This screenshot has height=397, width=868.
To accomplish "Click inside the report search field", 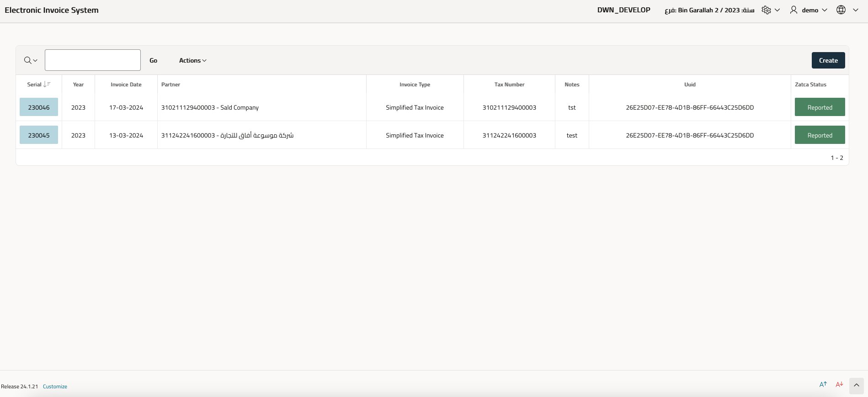I will click(x=93, y=60).
